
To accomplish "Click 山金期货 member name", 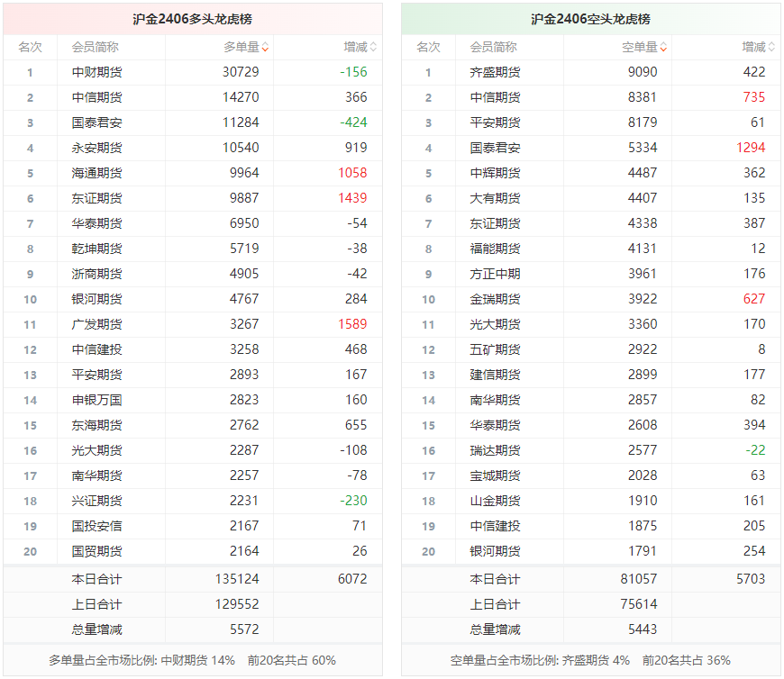I will pos(495,501).
